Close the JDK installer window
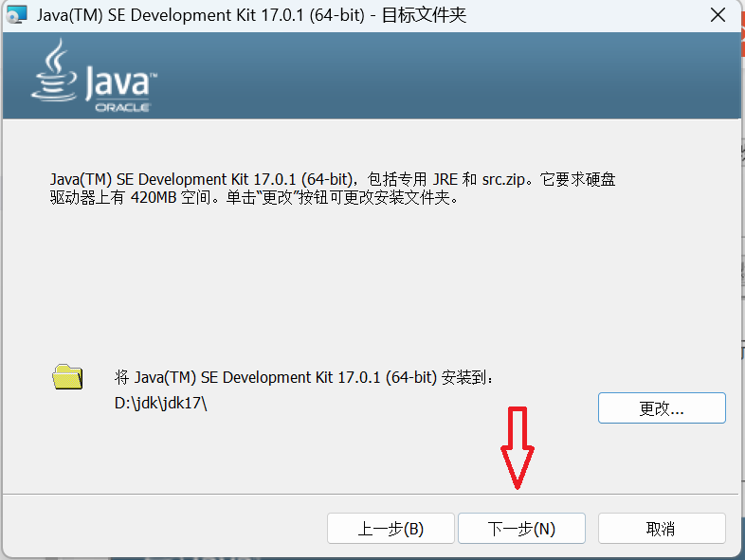The image size is (745, 560). pyautogui.click(x=718, y=15)
